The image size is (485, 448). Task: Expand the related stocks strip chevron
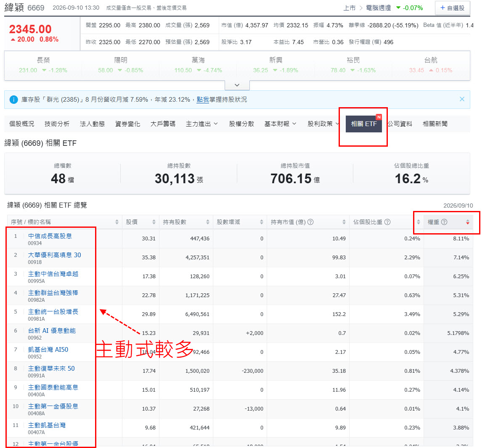click(237, 85)
